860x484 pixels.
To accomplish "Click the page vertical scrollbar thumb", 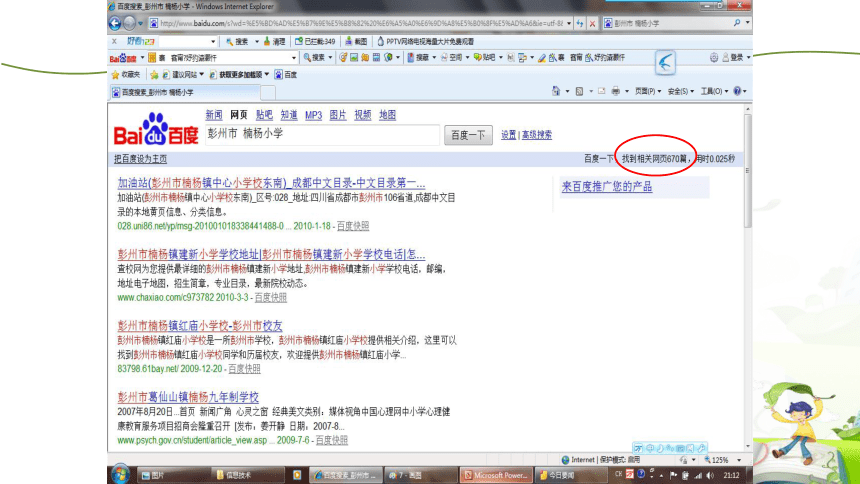I will coord(747,170).
